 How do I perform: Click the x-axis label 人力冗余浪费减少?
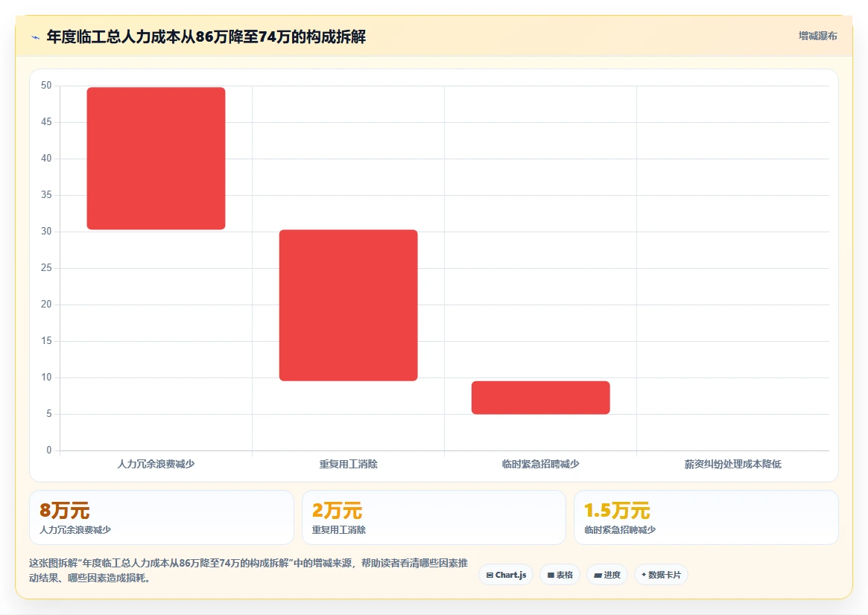[156, 464]
